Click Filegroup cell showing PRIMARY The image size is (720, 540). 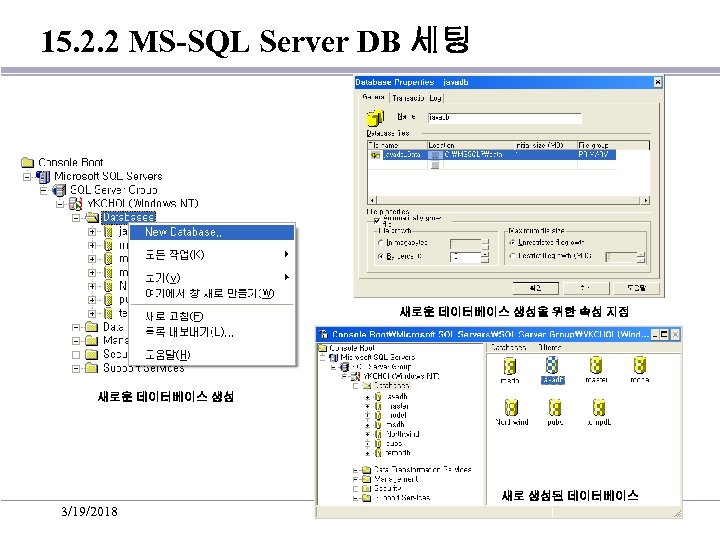[x=596, y=155]
